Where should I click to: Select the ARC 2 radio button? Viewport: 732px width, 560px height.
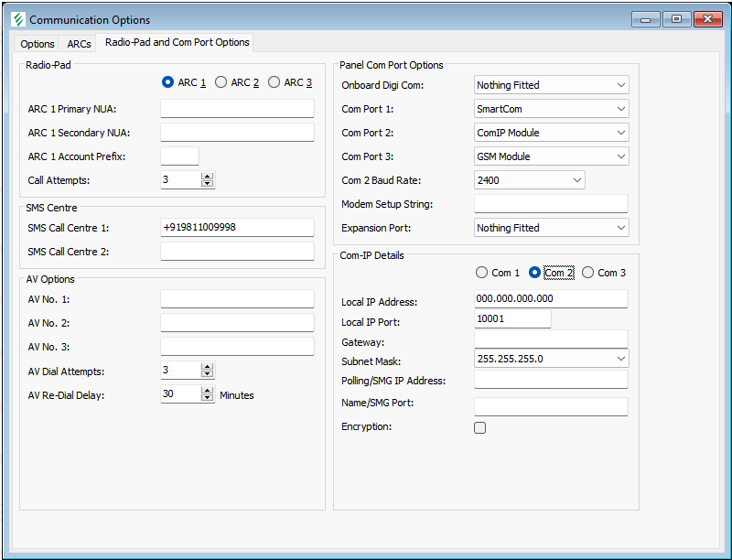[x=221, y=82]
